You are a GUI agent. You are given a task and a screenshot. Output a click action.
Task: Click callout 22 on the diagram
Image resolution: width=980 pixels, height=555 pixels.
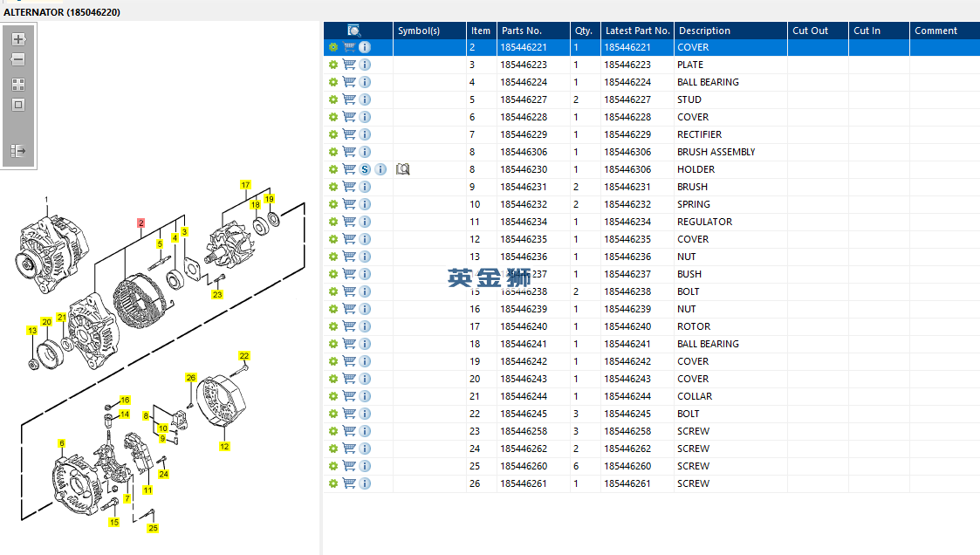(244, 356)
